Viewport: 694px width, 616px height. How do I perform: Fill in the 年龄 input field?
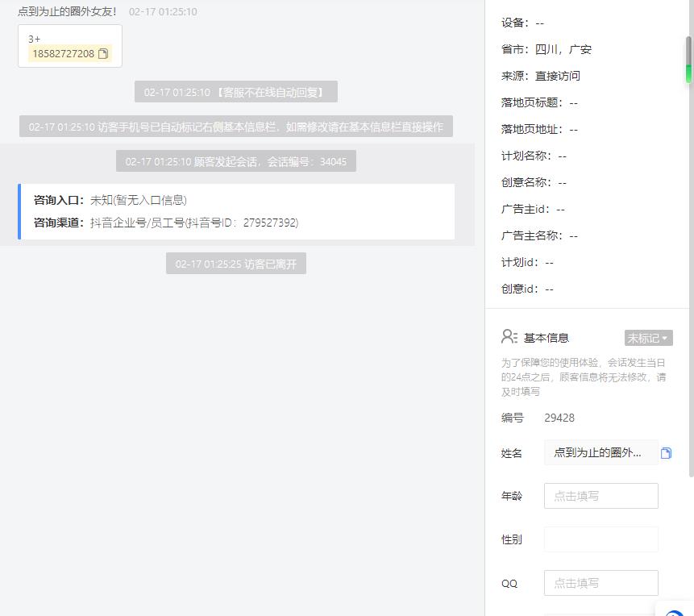pyautogui.click(x=600, y=496)
